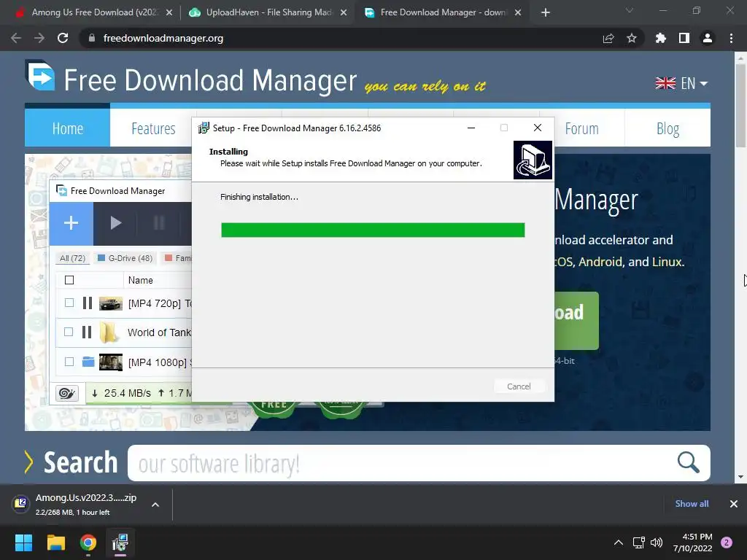Viewport: 747px width, 560px height.
Task: Close the Among Us browser tab
Action: [169, 13]
